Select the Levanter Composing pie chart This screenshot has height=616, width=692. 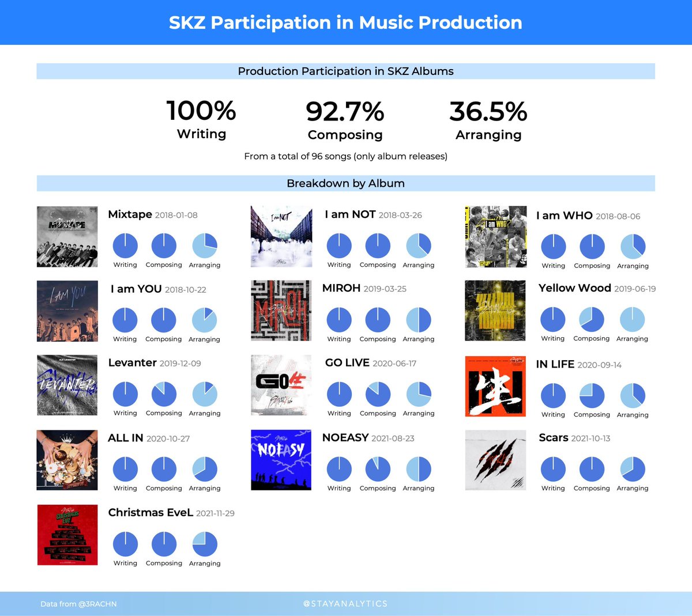click(x=164, y=394)
